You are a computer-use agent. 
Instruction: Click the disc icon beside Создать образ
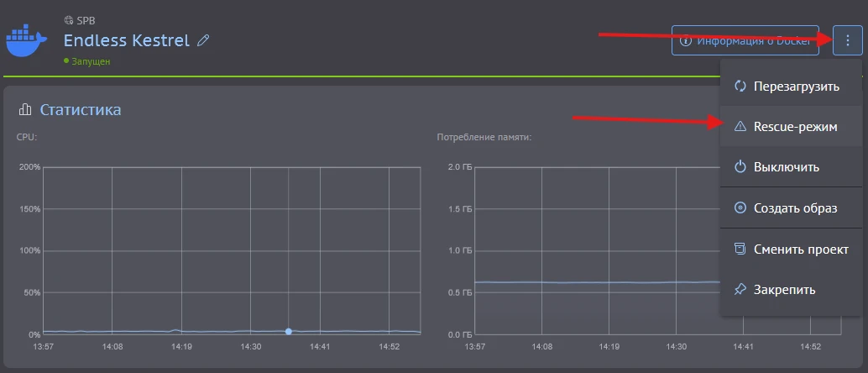(740, 208)
